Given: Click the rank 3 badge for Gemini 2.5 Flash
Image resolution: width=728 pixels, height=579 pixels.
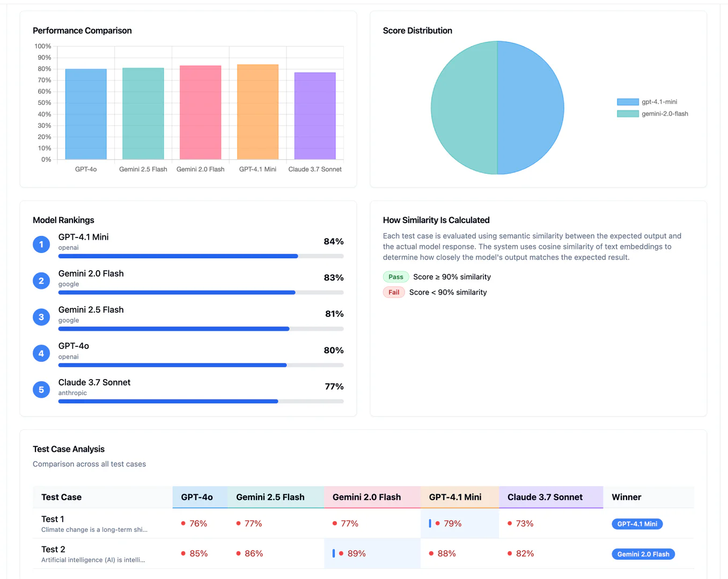Looking at the screenshot, I should (41, 317).
